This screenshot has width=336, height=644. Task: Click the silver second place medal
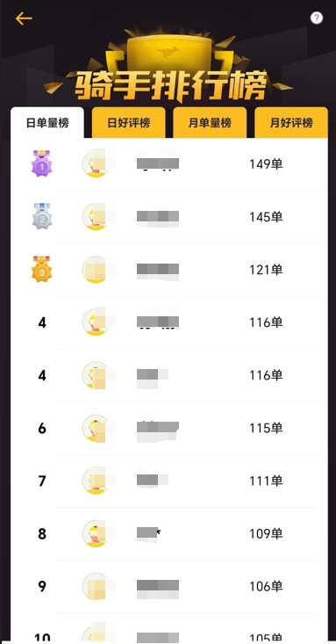pyautogui.click(x=42, y=216)
